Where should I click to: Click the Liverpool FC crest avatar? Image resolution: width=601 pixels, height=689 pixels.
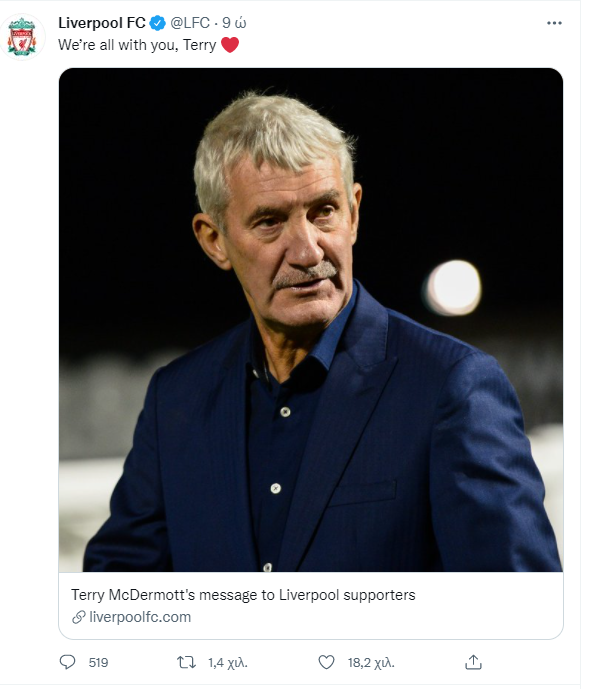22,35
